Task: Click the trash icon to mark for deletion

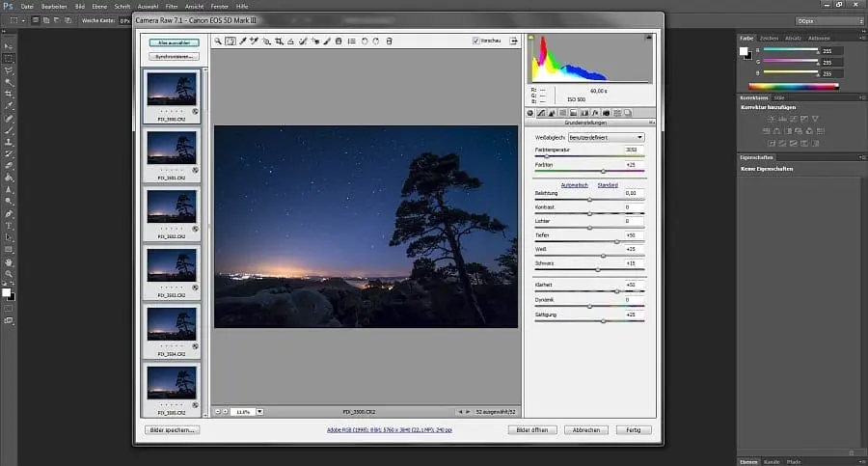Action: [x=389, y=41]
